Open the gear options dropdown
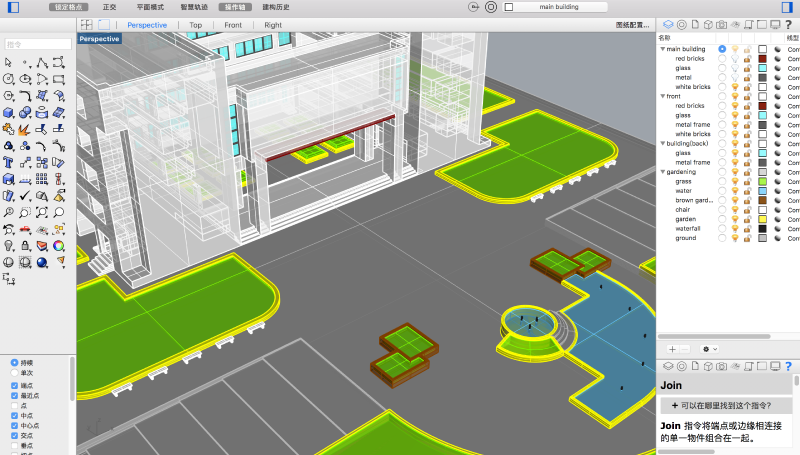Screen dimensions: 800x455 [x=708, y=349]
